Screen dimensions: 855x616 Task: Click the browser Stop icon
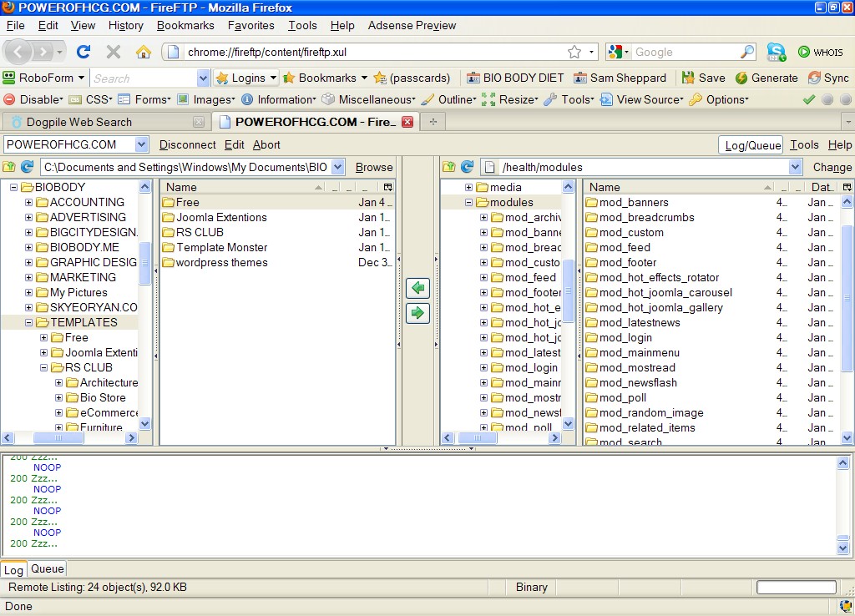click(x=114, y=52)
